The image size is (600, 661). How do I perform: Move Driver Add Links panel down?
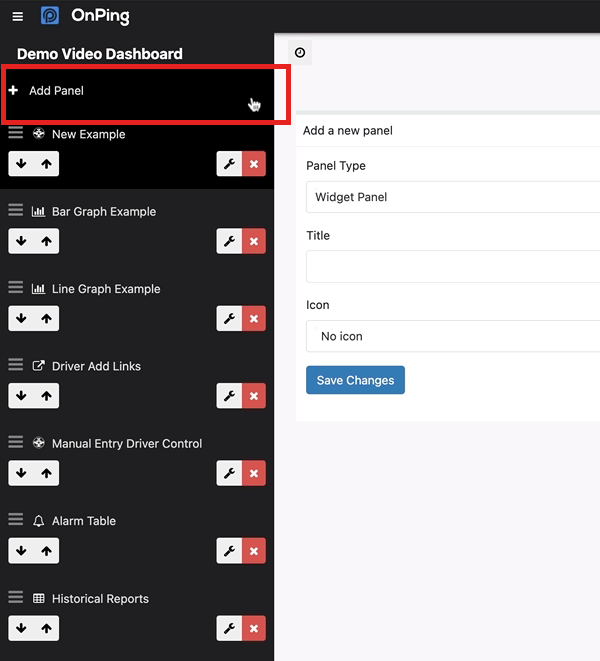[x=21, y=396]
